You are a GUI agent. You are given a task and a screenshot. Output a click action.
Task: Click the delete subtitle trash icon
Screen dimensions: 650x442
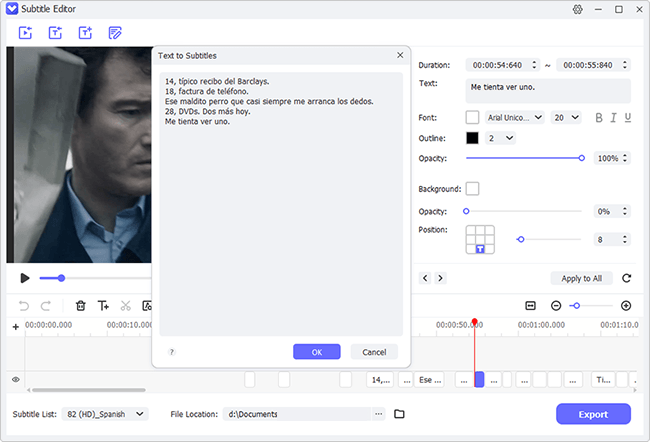[x=81, y=306]
